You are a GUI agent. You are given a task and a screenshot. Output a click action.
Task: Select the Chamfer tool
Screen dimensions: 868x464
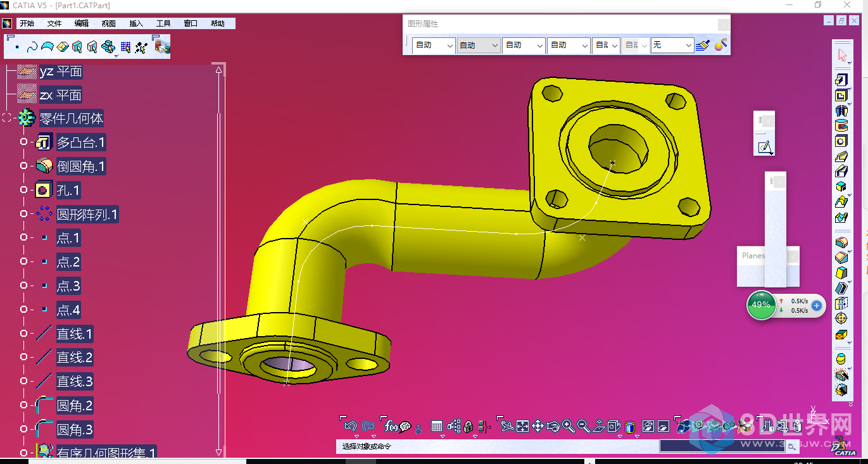point(841,257)
